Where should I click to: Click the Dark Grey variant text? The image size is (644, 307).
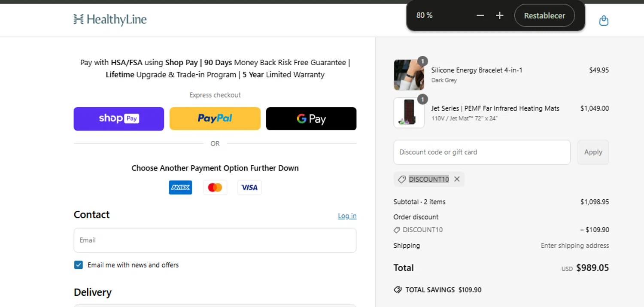(444, 80)
